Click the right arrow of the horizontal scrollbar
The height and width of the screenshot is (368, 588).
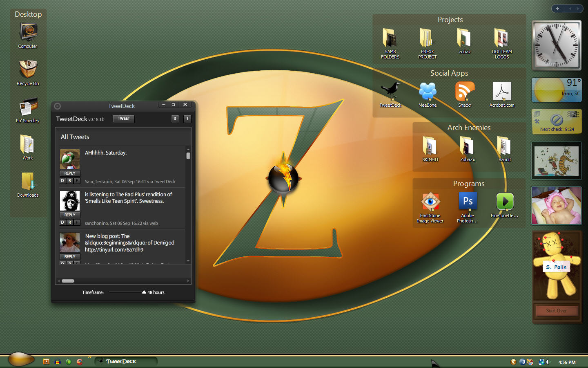pyautogui.click(x=188, y=281)
